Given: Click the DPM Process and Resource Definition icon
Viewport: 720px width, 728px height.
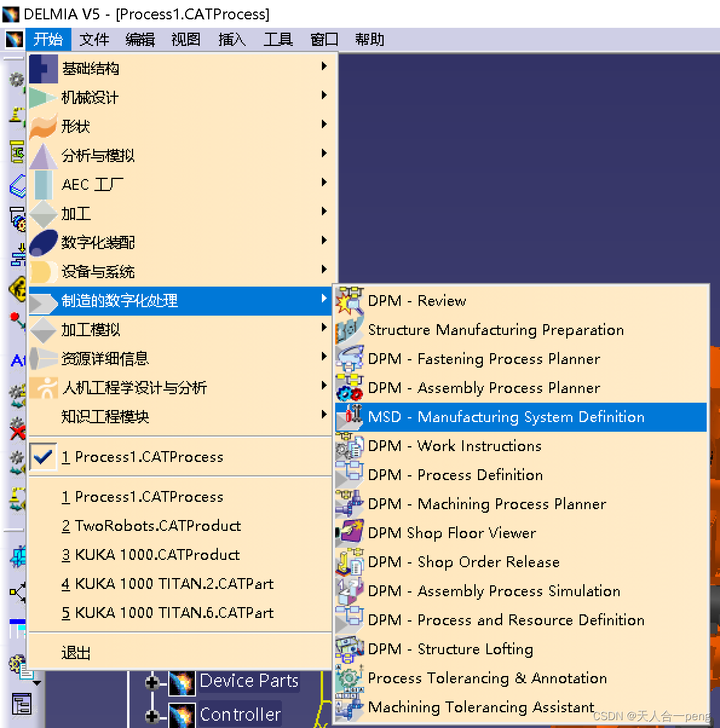Looking at the screenshot, I should pyautogui.click(x=349, y=620).
